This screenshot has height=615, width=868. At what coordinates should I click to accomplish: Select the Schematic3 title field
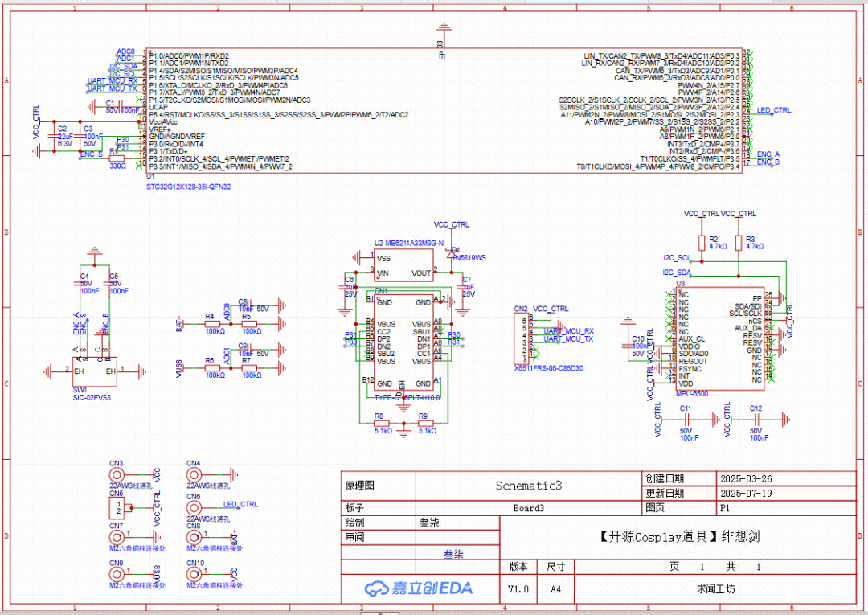(528, 486)
